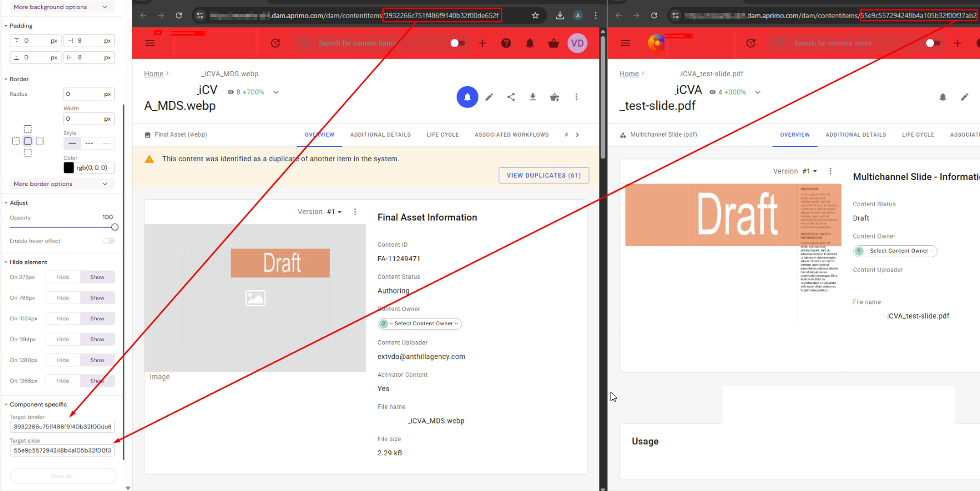The image size is (980, 491).
Task: Click the plus icon to add content
Action: click(x=482, y=43)
